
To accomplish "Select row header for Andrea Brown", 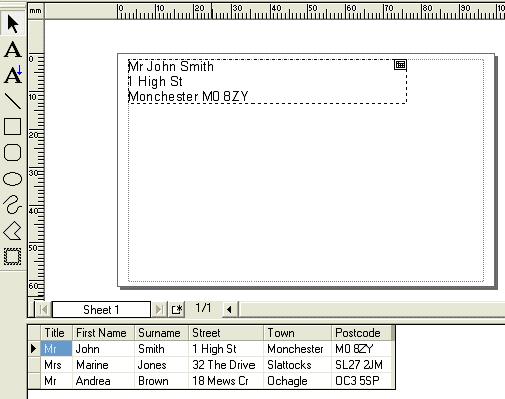I will click(34, 381).
